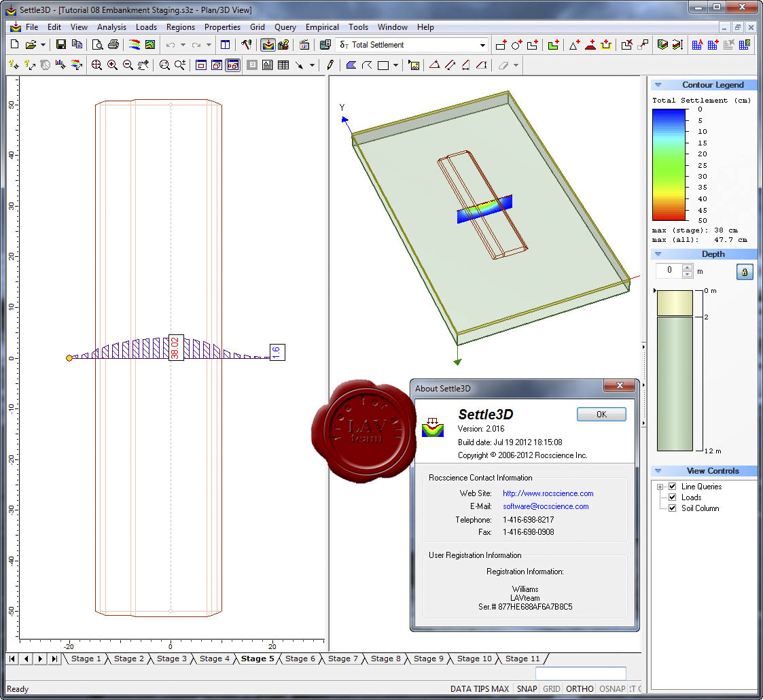Image resolution: width=763 pixels, height=700 pixels.
Task: Toggle the Line Queries checkbox
Action: [x=673, y=487]
